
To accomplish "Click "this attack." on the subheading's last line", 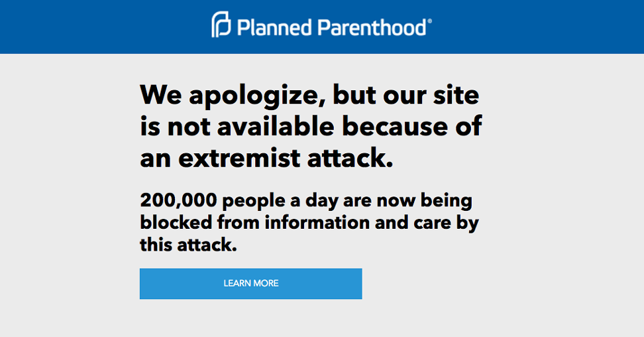I will pyautogui.click(x=188, y=245).
